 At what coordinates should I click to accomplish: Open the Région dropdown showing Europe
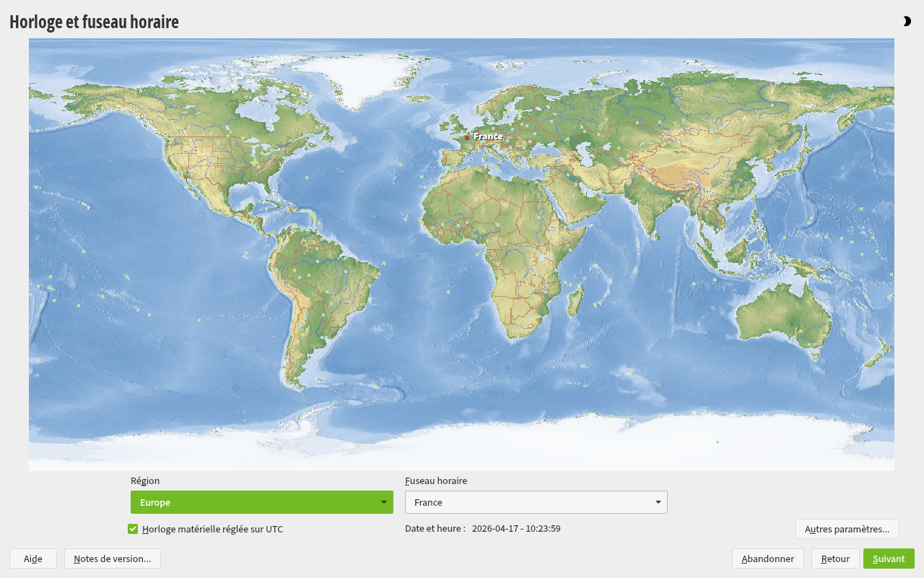[x=261, y=502]
